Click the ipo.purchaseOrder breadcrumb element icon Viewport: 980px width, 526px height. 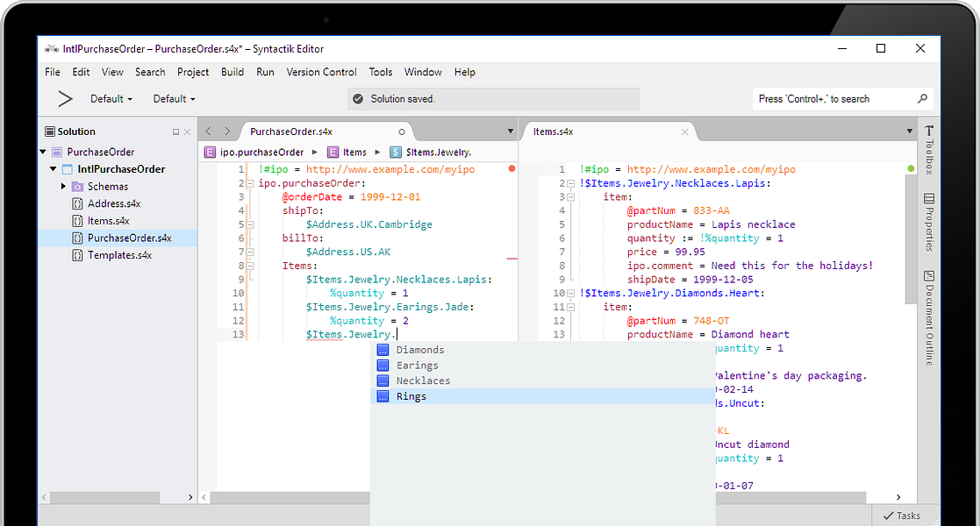[210, 152]
